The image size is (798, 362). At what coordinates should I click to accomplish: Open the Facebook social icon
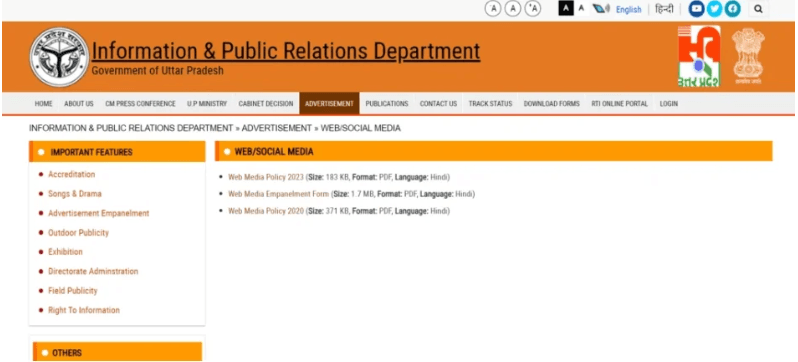(732, 9)
